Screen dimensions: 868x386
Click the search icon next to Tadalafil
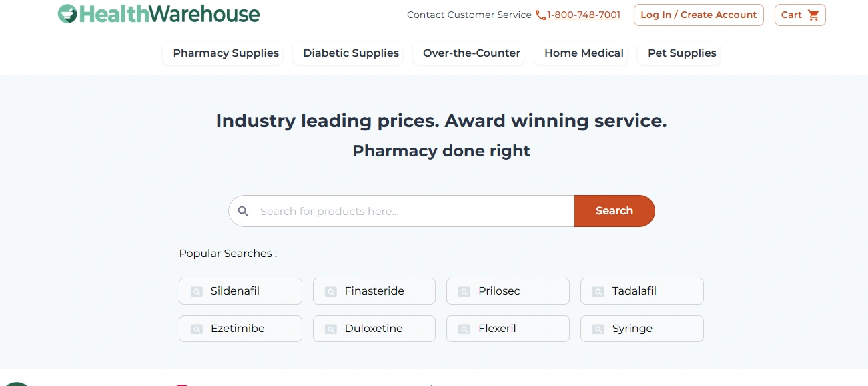pyautogui.click(x=598, y=292)
